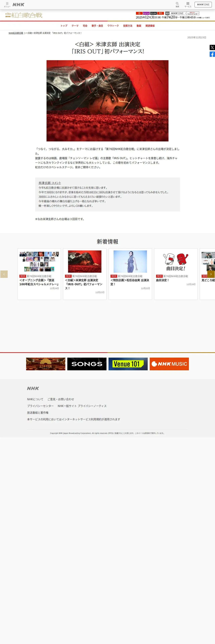Open the 曲目決定 Domo-kun card thumbnail
215x644 pixels.
[176, 261]
